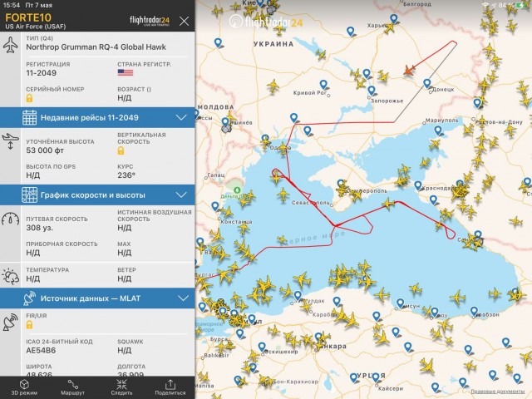The width and height of the screenshot is (532, 399).
Task: Tap ICAO code AE54B6
Action: click(41, 351)
